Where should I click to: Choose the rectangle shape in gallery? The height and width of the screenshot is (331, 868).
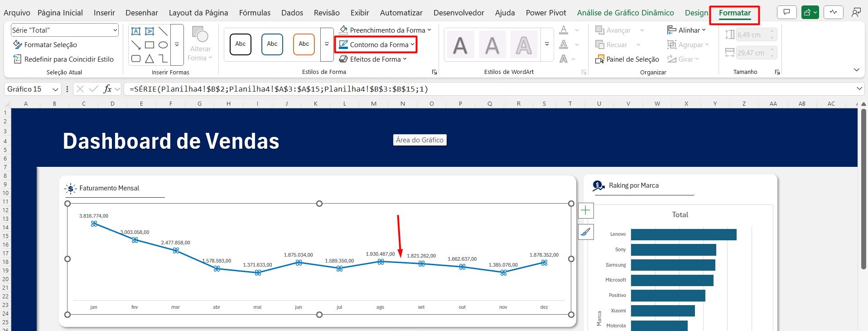[x=149, y=45]
